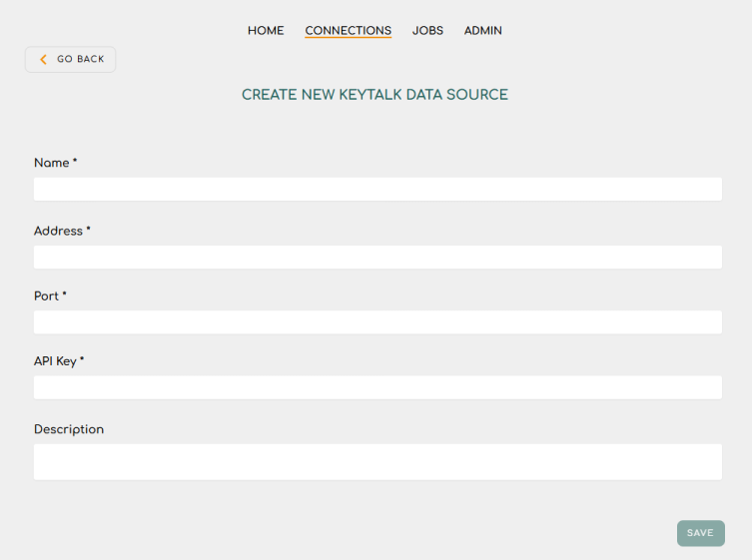Focus the Name input field
The width and height of the screenshot is (752, 560).
click(x=377, y=190)
